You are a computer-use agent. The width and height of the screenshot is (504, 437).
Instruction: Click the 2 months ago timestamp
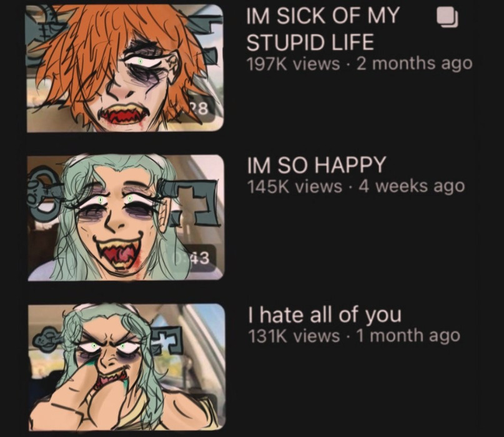click(x=414, y=64)
